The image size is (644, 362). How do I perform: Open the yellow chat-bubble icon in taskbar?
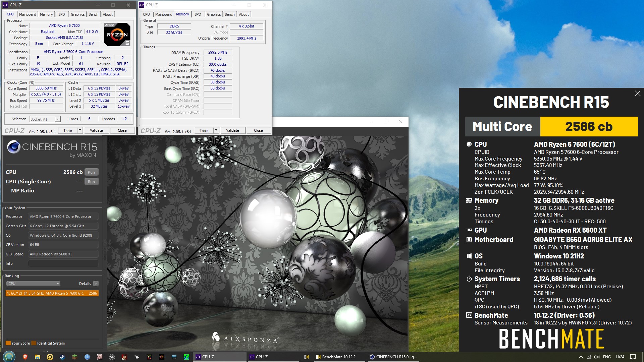(50, 357)
